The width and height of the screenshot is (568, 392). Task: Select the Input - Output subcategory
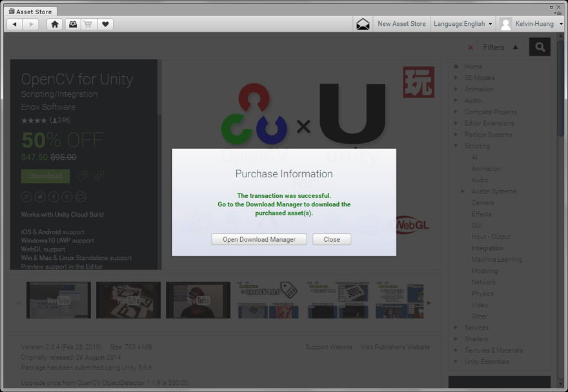pyautogui.click(x=491, y=237)
